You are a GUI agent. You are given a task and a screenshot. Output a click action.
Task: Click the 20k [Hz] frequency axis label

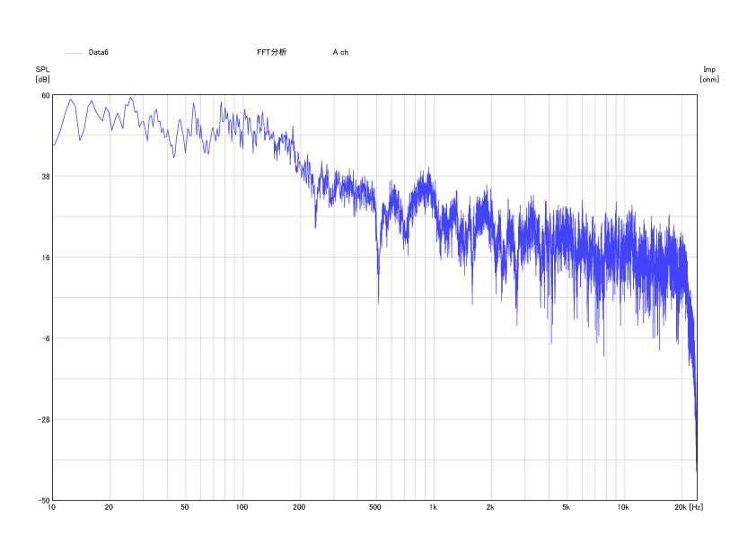(689, 507)
